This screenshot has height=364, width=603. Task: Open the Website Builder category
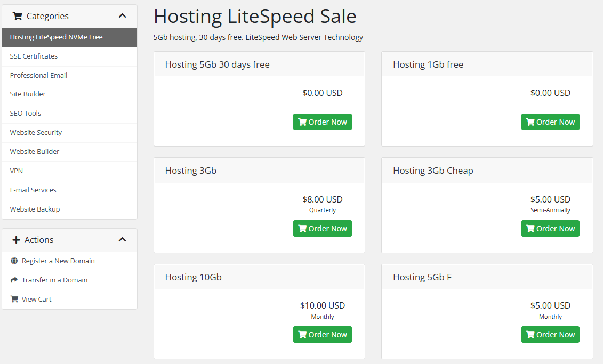70,152
